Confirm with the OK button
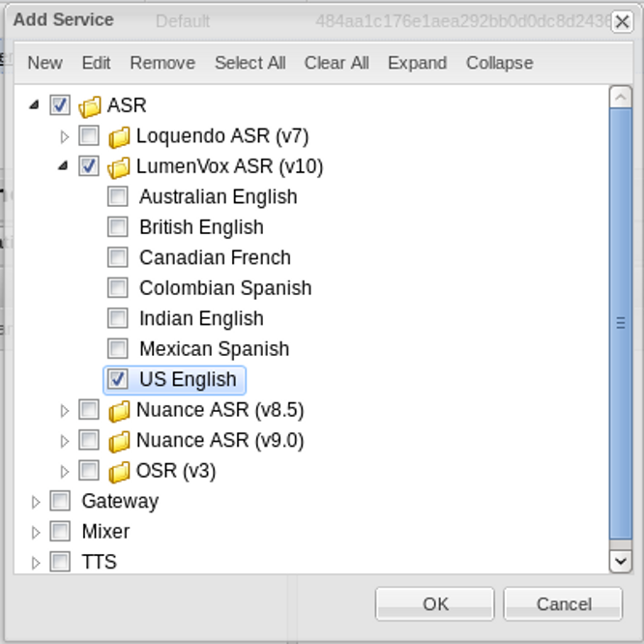This screenshot has width=644, height=644. (x=434, y=603)
